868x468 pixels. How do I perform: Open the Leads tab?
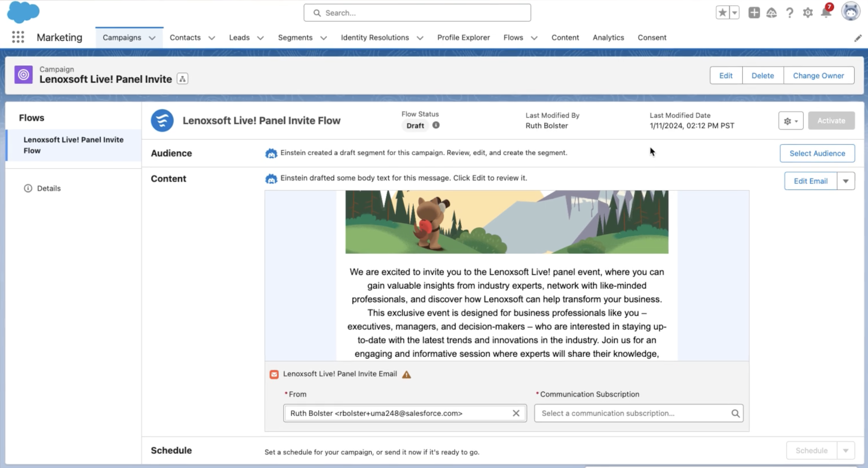click(x=239, y=37)
